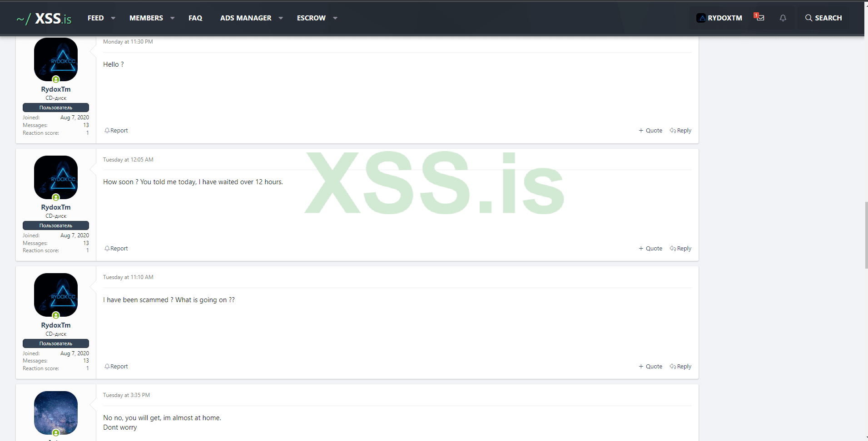The image size is (868, 441).
Task: Expand the ESCROW dropdown arrow
Action: (x=335, y=18)
